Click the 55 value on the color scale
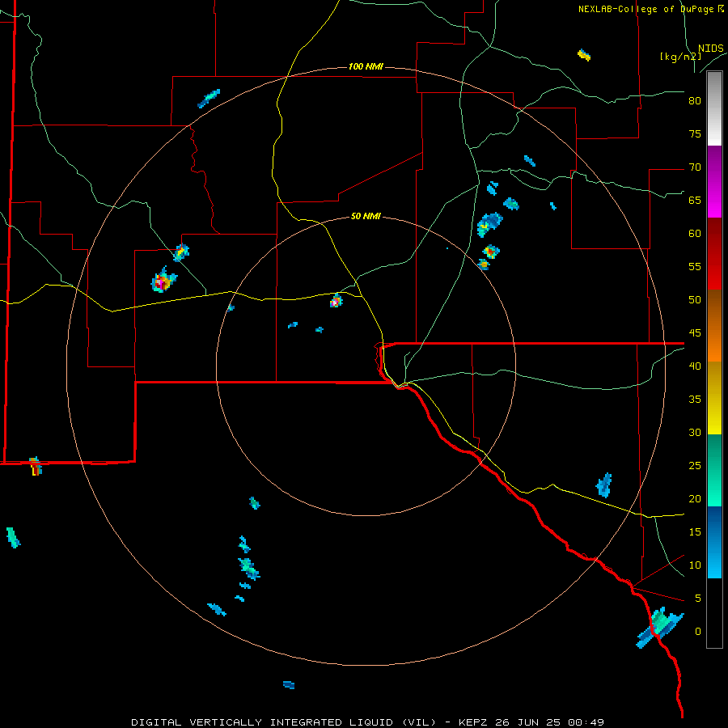Screen dimensions: 728x728 pos(695,266)
